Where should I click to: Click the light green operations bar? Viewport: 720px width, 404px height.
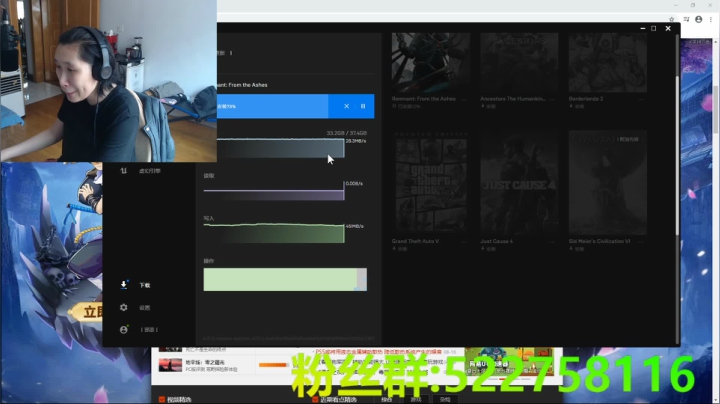(x=280, y=280)
